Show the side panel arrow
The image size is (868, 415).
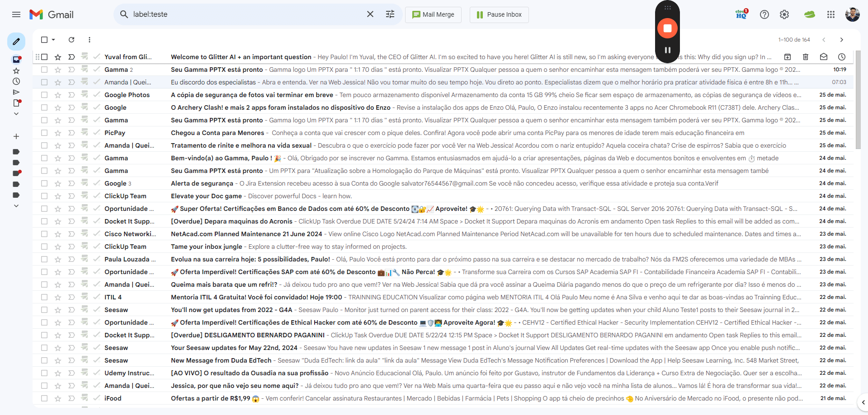click(863, 402)
